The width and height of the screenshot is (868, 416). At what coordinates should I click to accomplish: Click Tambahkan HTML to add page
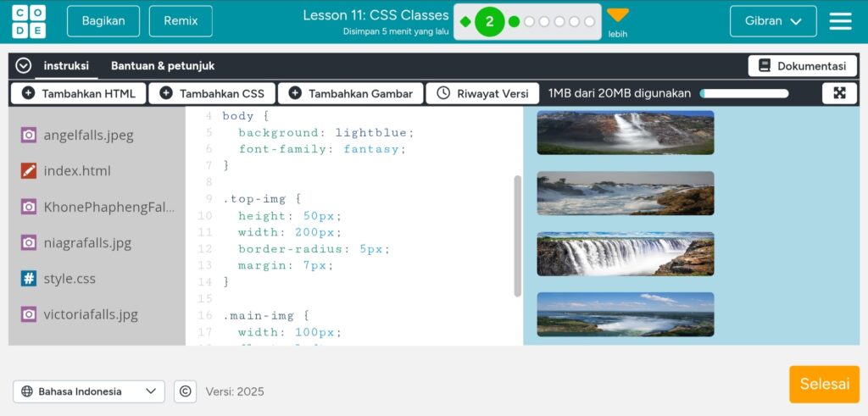coord(78,93)
